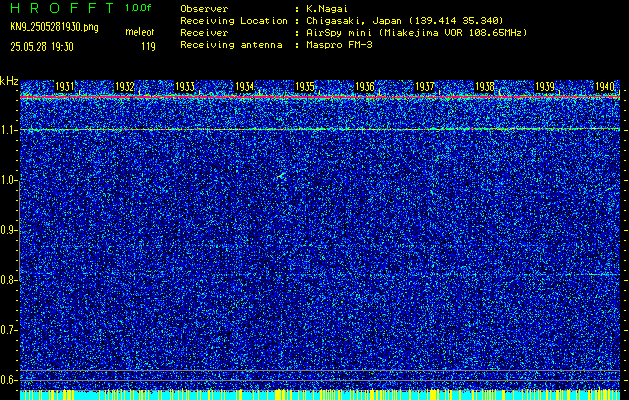
Task: Click the 1931 time marker
Action: [65, 87]
